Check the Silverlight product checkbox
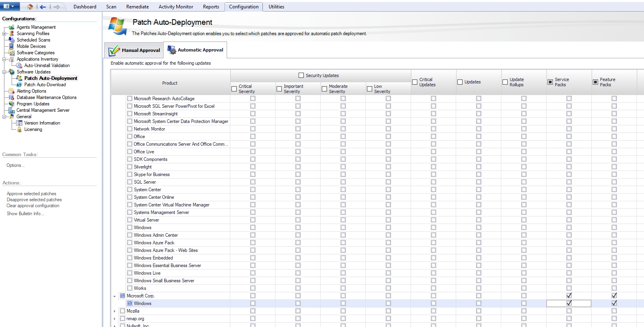Viewport: 644px width, 327px height. [x=130, y=167]
